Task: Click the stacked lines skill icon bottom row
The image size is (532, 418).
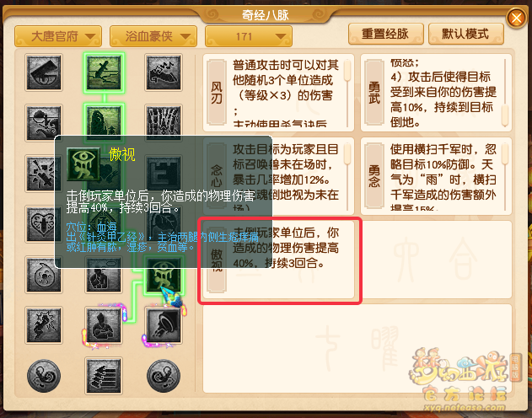Action: (104, 376)
